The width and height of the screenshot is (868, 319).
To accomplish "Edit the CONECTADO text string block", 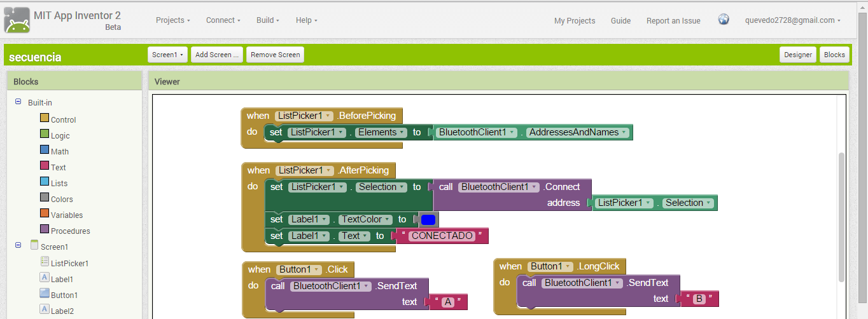I will coord(442,236).
